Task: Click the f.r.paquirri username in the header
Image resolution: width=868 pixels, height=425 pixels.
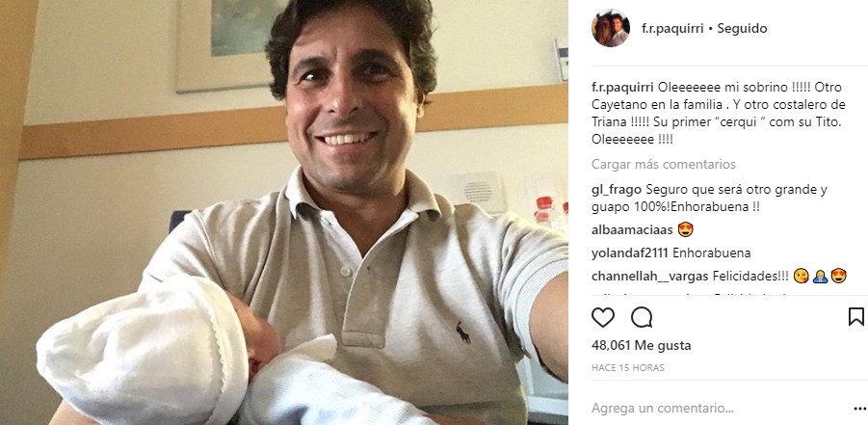Action: (672, 28)
